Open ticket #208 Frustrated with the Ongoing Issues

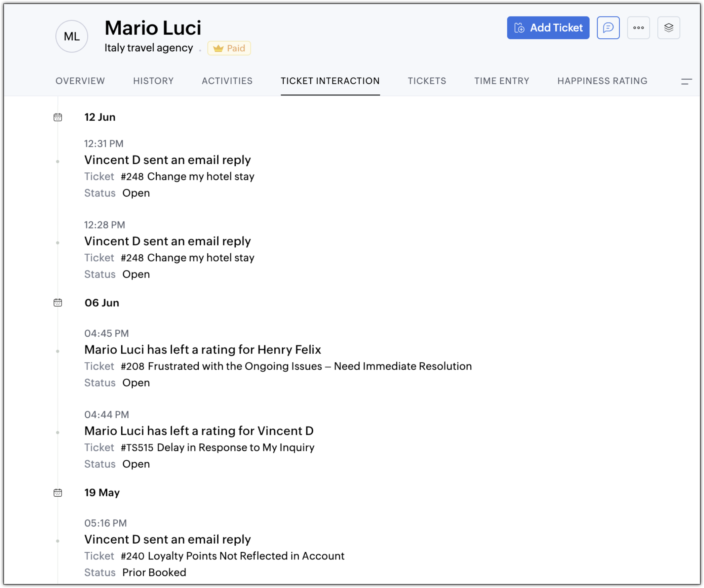click(296, 366)
